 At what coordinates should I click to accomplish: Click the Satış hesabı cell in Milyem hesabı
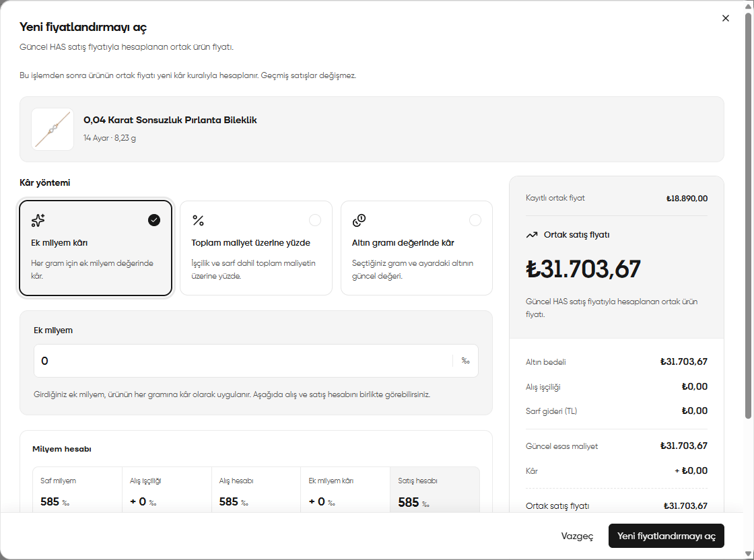click(435, 490)
